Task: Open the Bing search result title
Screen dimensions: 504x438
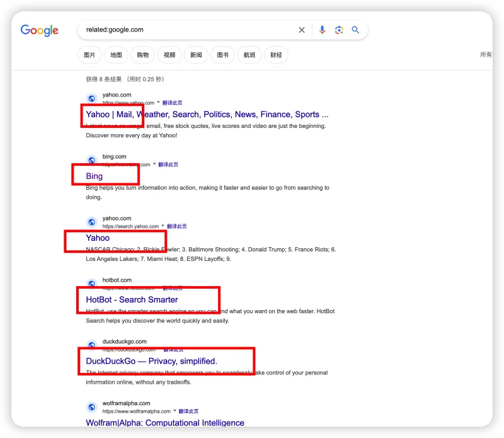Action: [x=94, y=176]
